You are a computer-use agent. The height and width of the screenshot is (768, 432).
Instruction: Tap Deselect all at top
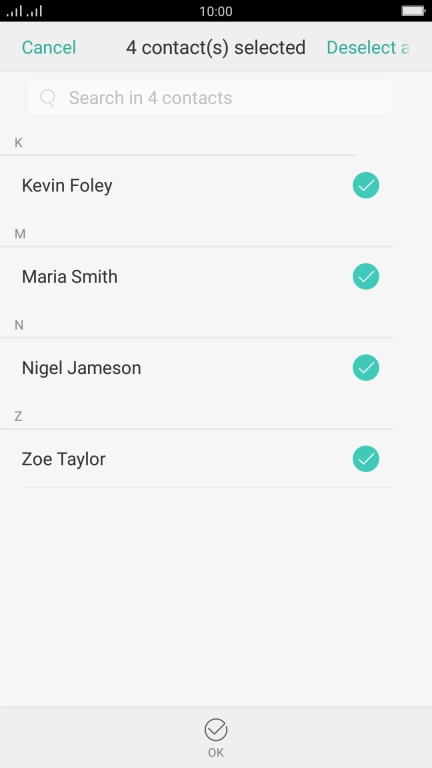click(x=368, y=48)
